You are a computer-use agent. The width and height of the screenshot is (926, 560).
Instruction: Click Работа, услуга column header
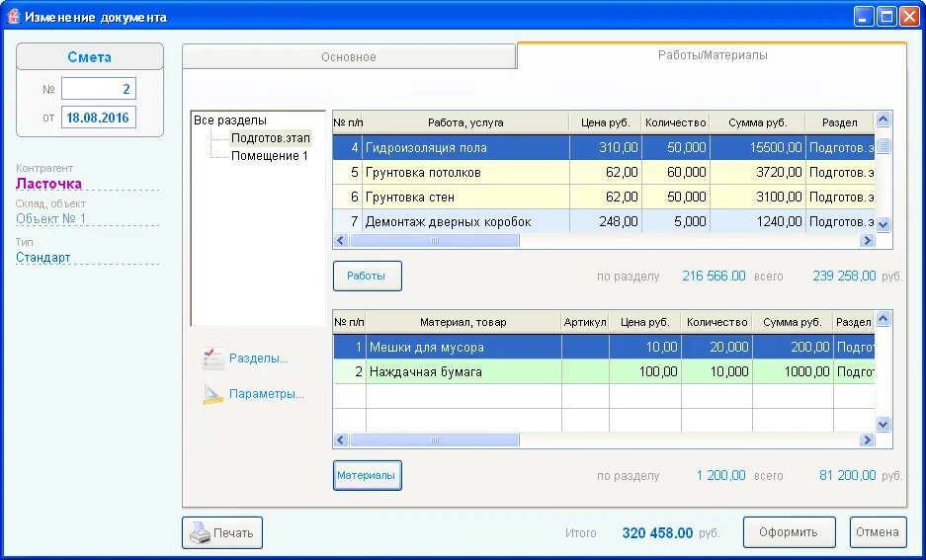[465, 122]
